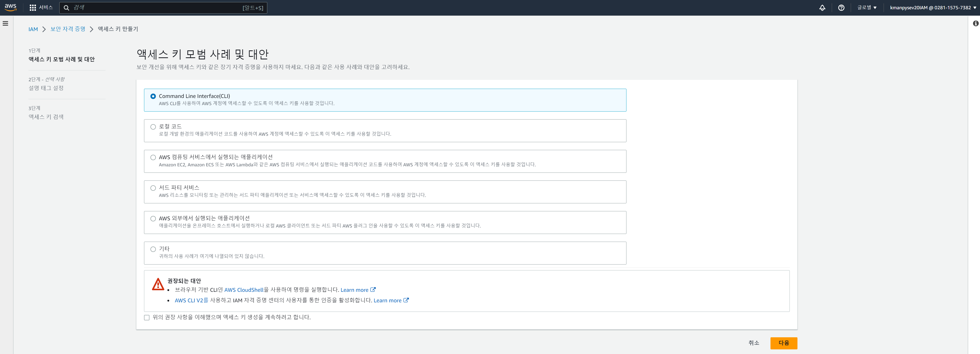
Task: Click external link icon after CloudShell Learn more
Action: [x=373, y=290]
